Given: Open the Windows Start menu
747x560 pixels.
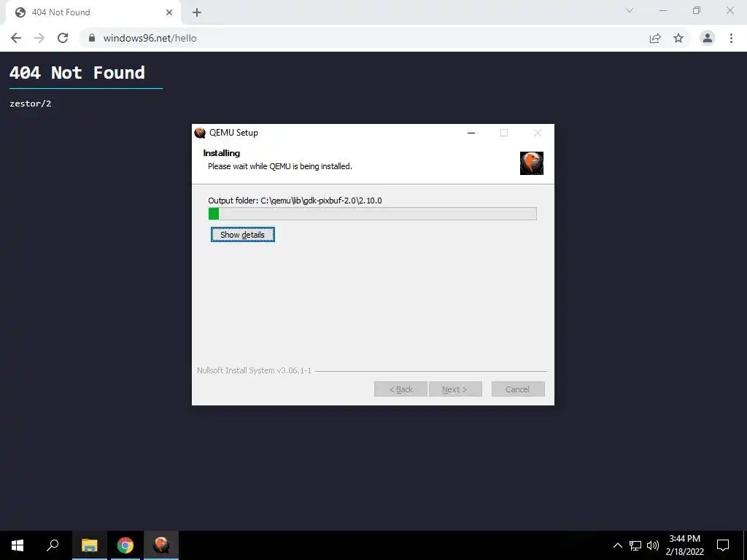Looking at the screenshot, I should click(x=18, y=545).
